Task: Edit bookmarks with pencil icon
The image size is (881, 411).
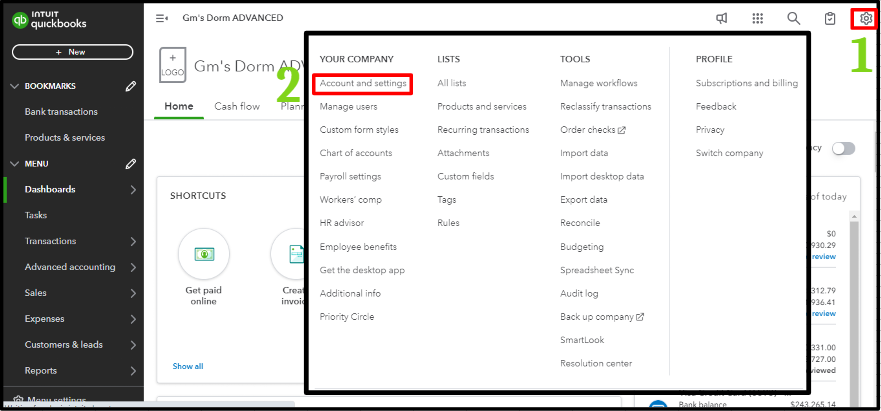Action: [x=131, y=86]
